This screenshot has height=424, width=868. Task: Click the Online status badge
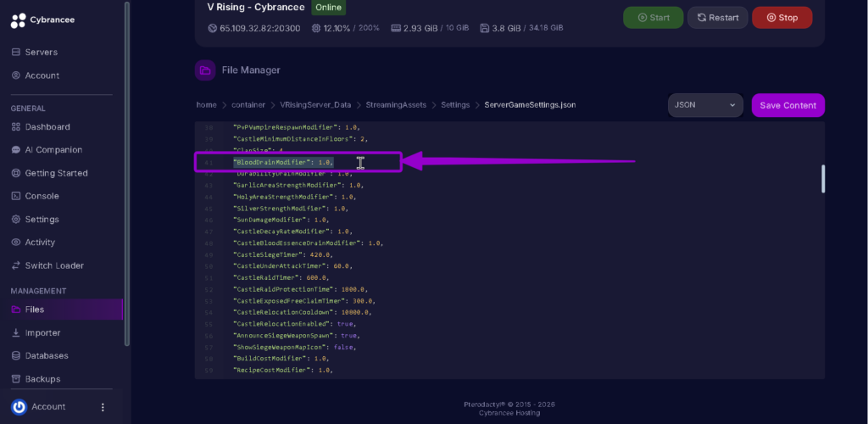coord(328,8)
